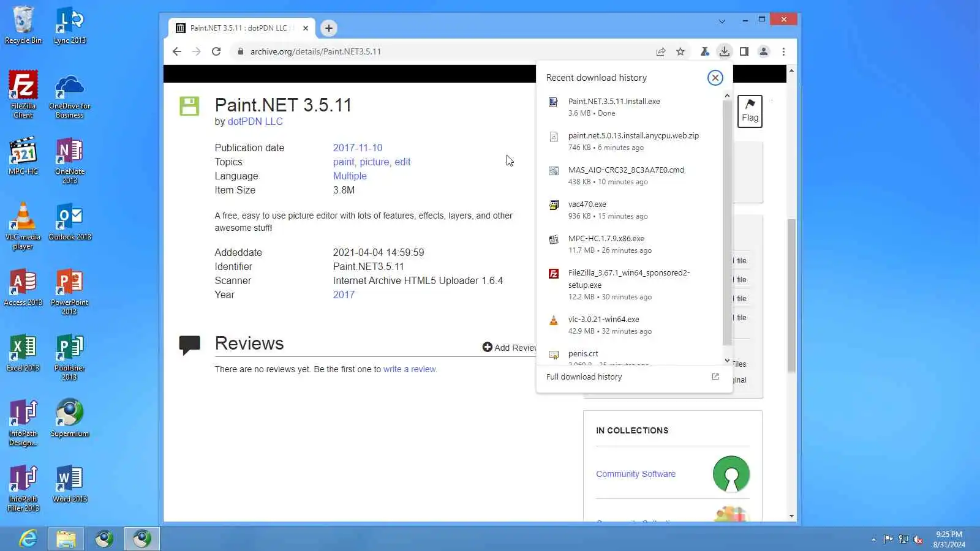This screenshot has height=551, width=980.
Task: Reload the archive.org page
Action: click(x=216, y=51)
